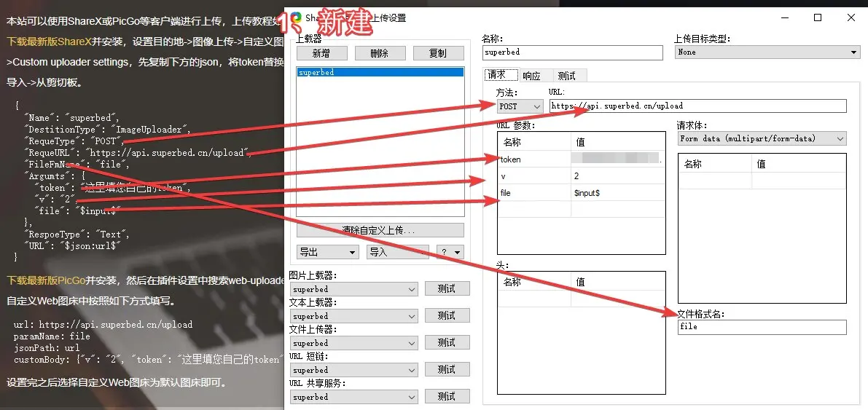Expand the 图片上载器 combo box
868x410 pixels.
[x=354, y=289]
